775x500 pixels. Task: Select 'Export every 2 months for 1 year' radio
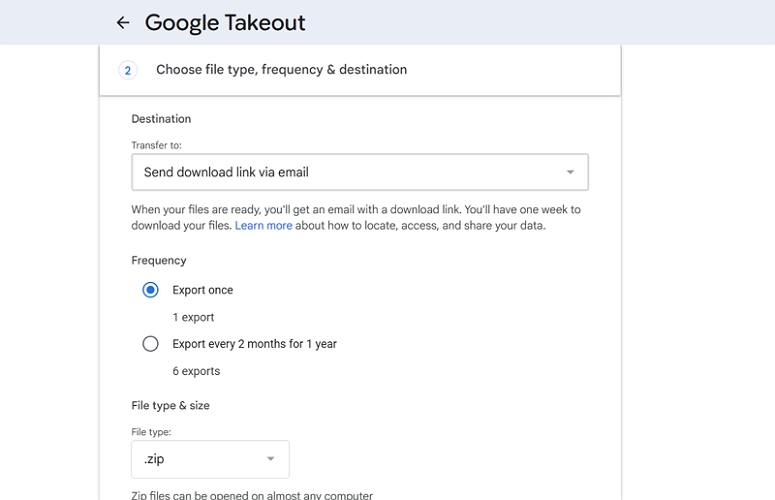[150, 343]
